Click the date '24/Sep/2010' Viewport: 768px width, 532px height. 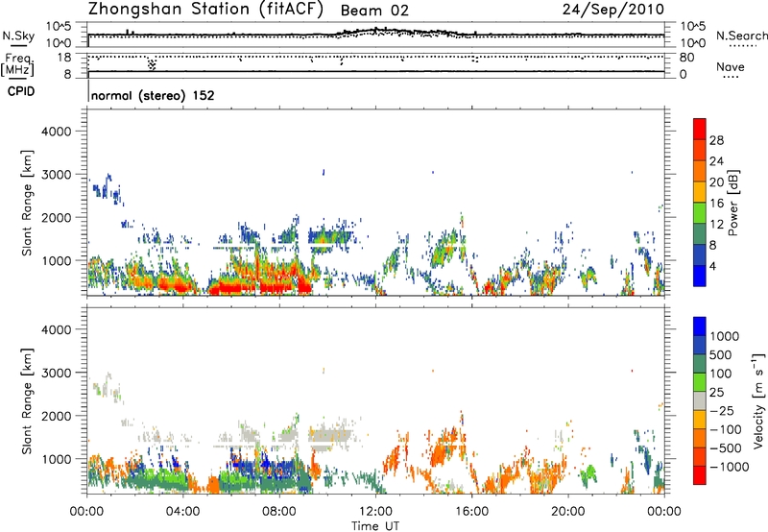(x=612, y=9)
